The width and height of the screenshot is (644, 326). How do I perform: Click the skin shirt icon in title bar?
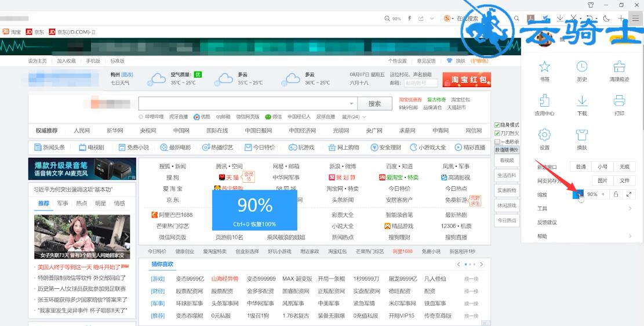591,5
